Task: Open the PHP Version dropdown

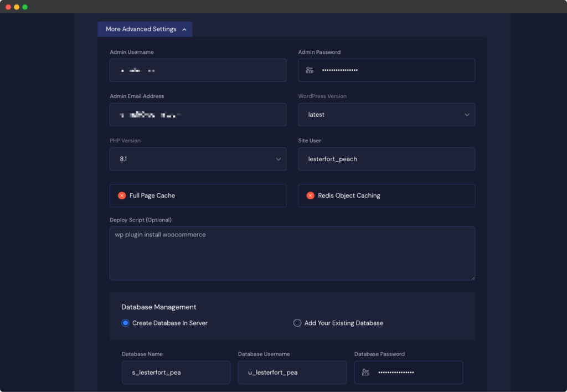Action: click(198, 159)
